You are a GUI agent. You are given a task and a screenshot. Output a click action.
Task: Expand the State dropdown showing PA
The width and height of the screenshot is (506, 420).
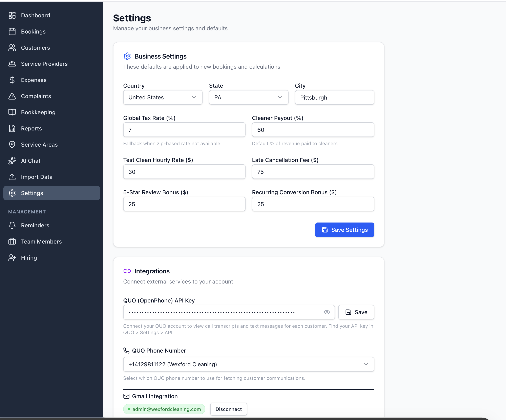coord(248,97)
